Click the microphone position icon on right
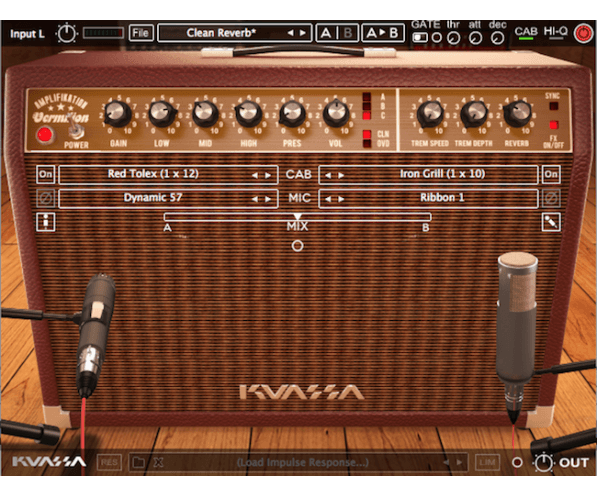 tap(551, 222)
